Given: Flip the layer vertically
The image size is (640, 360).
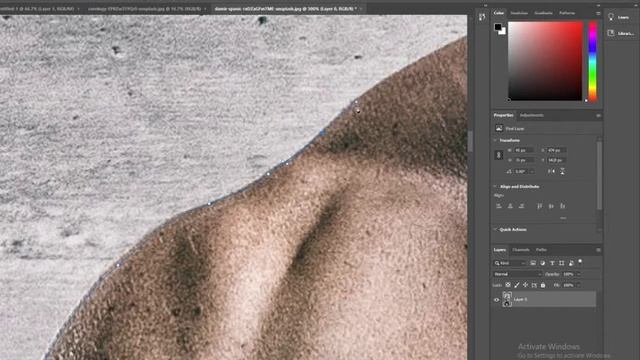Looking at the screenshot, I should 562,171.
